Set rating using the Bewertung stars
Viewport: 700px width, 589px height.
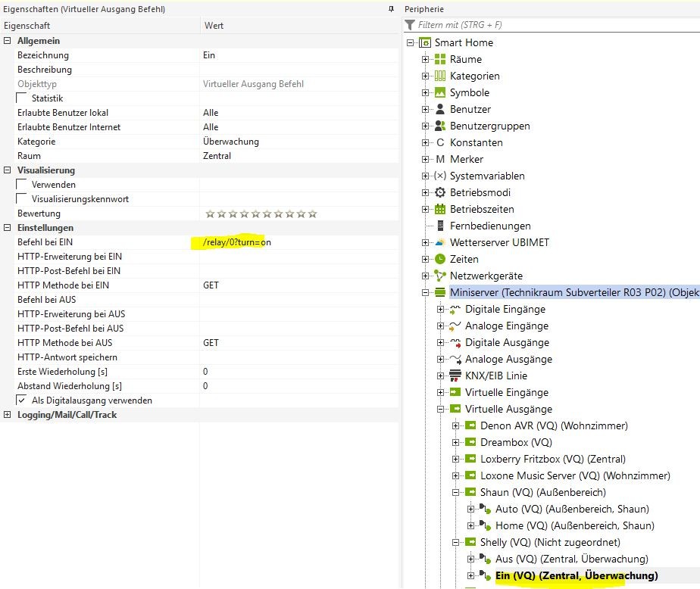pos(261,214)
